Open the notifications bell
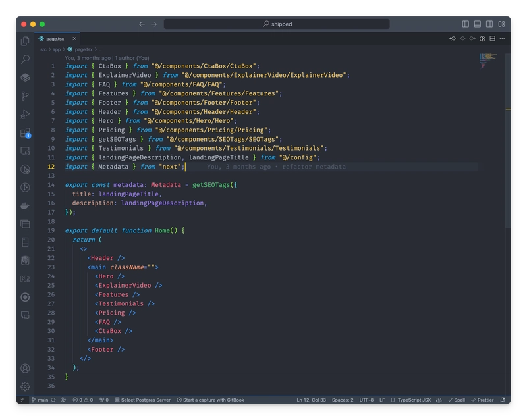Screen dimensions: 527x420 point(503,400)
